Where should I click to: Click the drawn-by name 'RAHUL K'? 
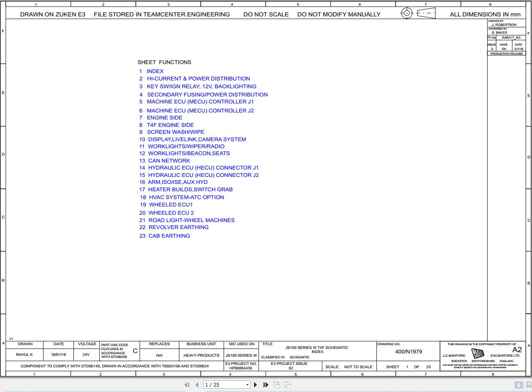24,354
